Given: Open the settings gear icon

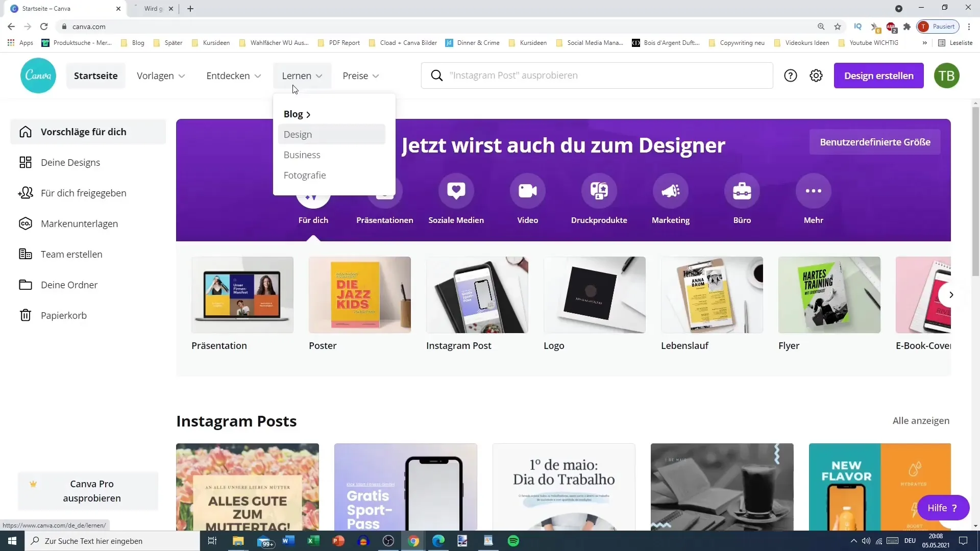Looking at the screenshot, I should click(x=816, y=76).
